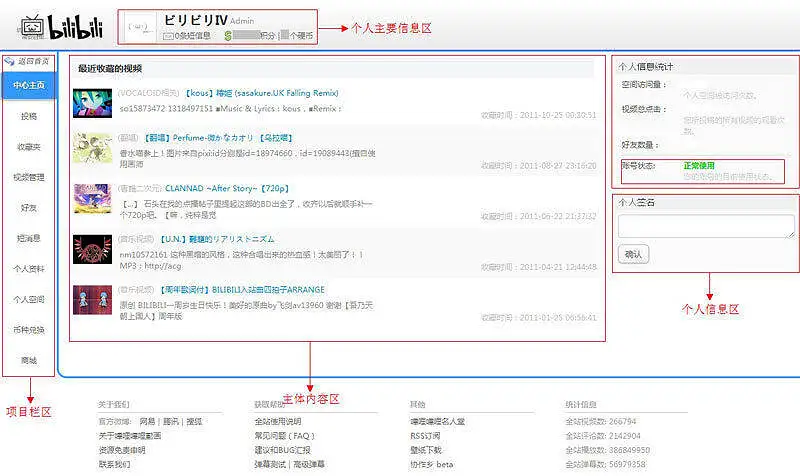Click the (音乐视频) tag beside the U.N. video

(x=136, y=239)
